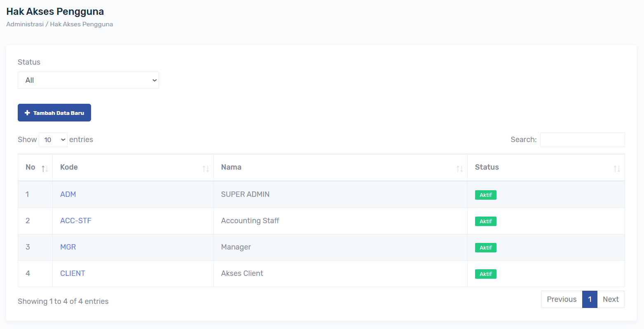Open the show entries count dropdown
Screen dimensions: 644x329
(53, 140)
